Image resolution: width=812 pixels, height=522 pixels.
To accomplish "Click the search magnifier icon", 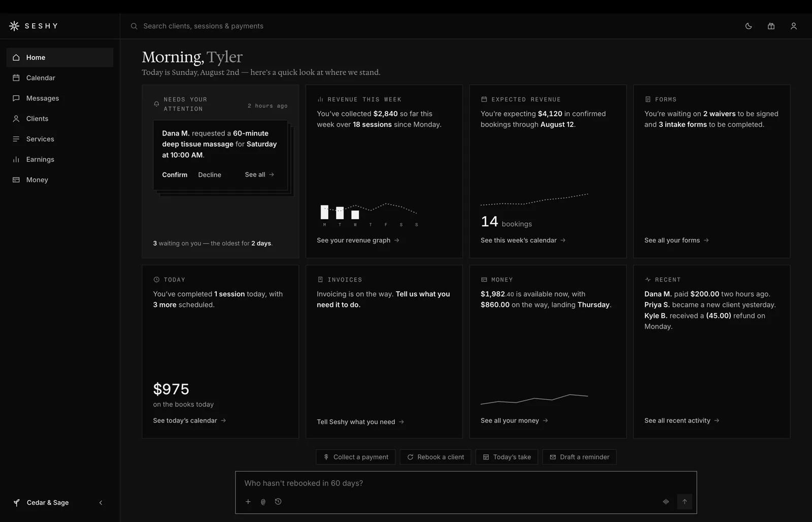I will click(x=134, y=26).
